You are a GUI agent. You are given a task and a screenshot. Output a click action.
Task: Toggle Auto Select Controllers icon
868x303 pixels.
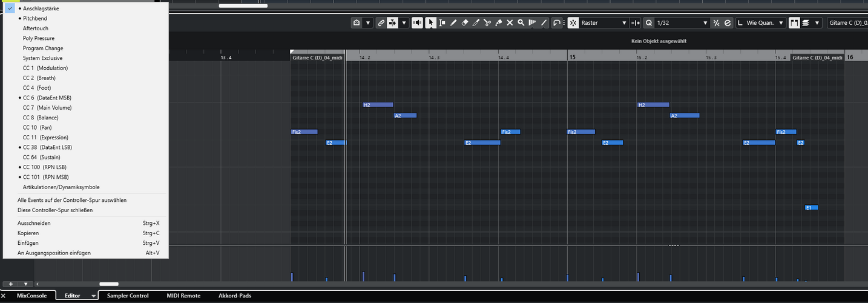click(557, 22)
